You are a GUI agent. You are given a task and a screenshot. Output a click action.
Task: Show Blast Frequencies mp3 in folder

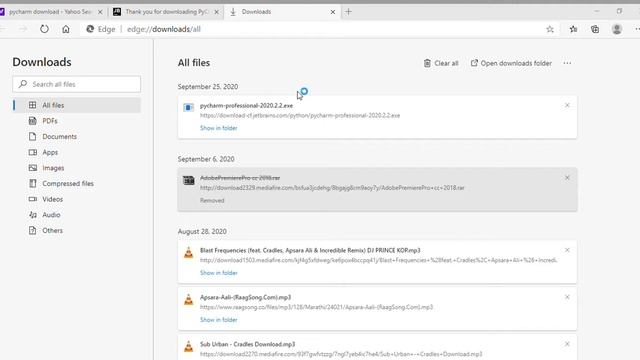[x=218, y=273]
